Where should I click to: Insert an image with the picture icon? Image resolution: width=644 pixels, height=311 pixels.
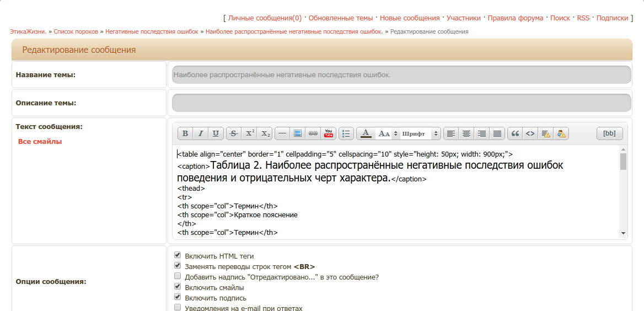(298, 133)
